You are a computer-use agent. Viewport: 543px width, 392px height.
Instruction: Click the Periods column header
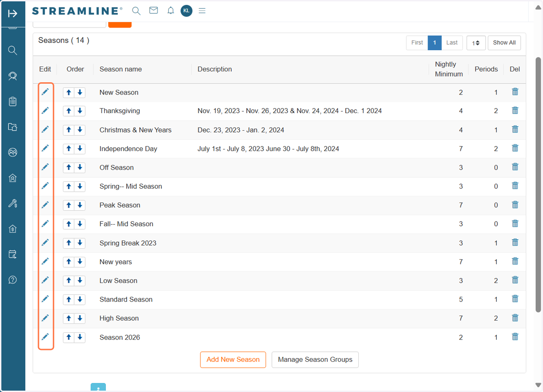click(486, 69)
